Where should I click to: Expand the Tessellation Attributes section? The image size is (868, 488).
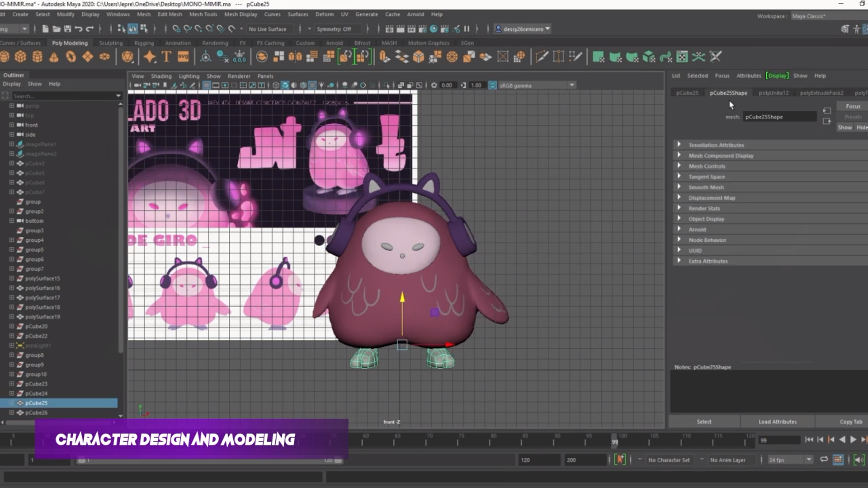770,145
